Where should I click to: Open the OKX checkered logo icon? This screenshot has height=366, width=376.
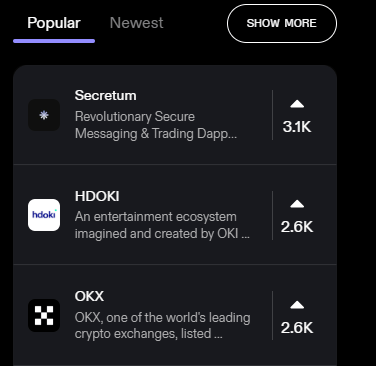click(44, 316)
